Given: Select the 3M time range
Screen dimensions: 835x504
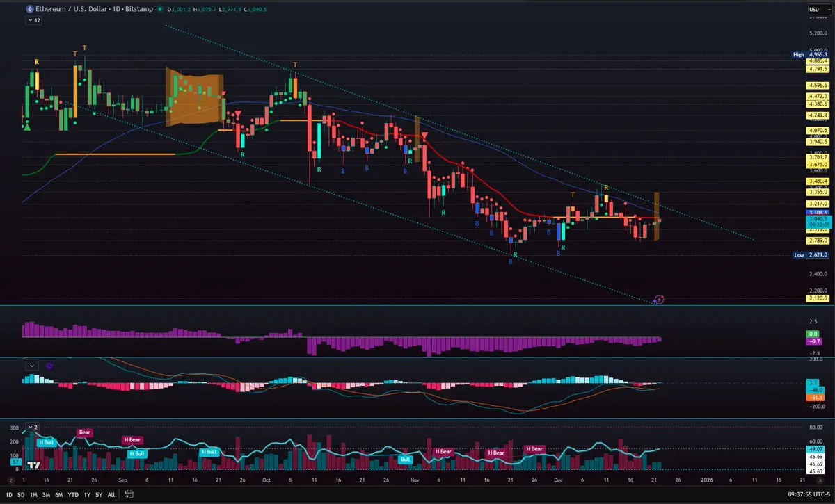Looking at the screenshot, I should tap(46, 495).
